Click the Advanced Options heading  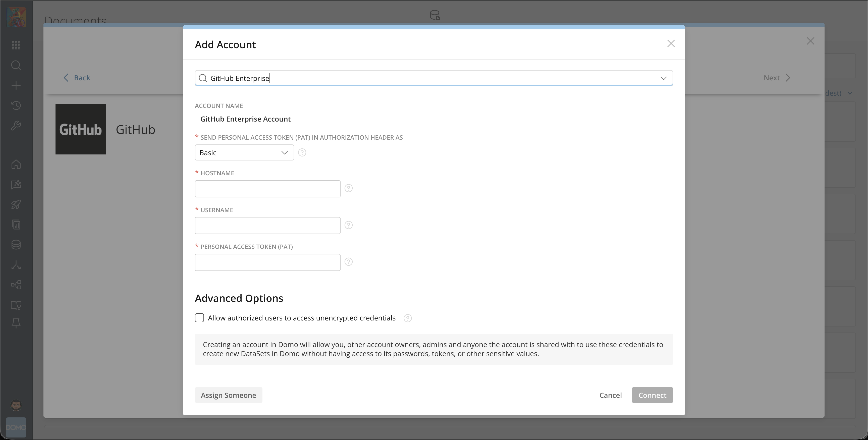[x=239, y=299]
